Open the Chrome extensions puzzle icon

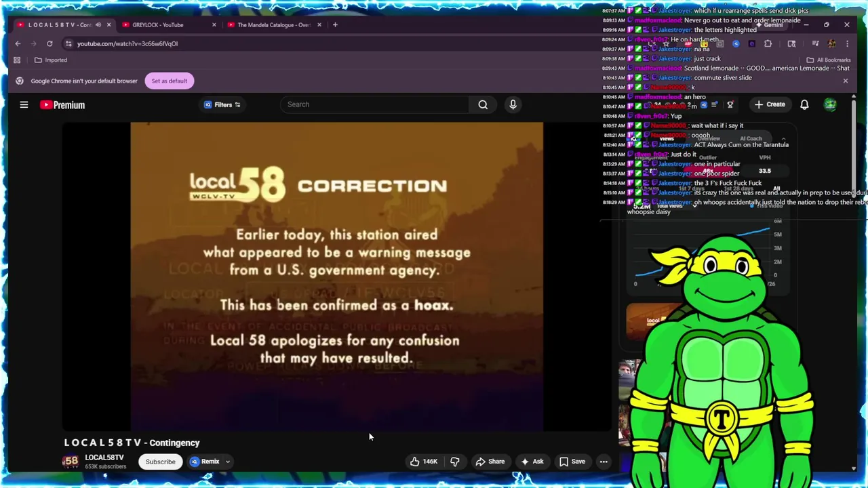coord(768,43)
